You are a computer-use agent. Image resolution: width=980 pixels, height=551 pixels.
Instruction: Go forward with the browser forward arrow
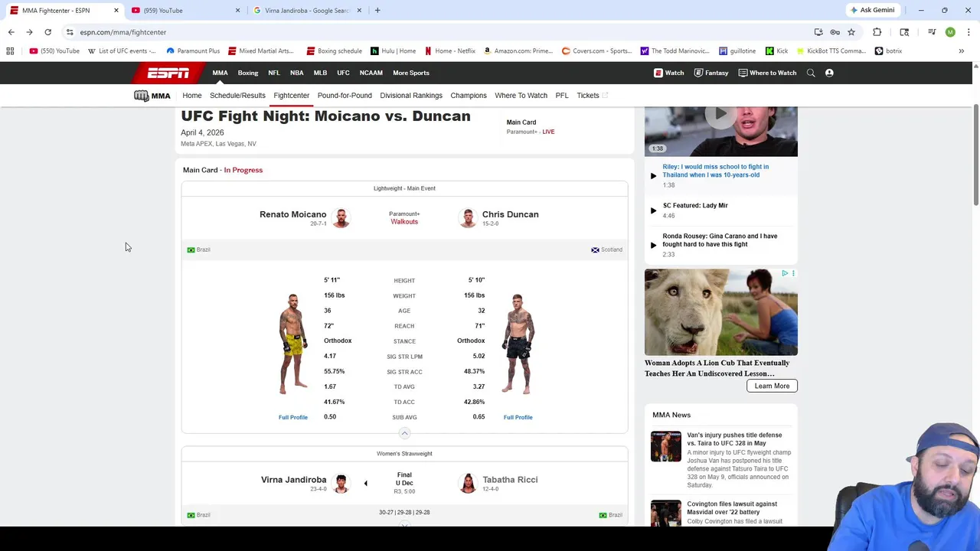[x=29, y=32]
